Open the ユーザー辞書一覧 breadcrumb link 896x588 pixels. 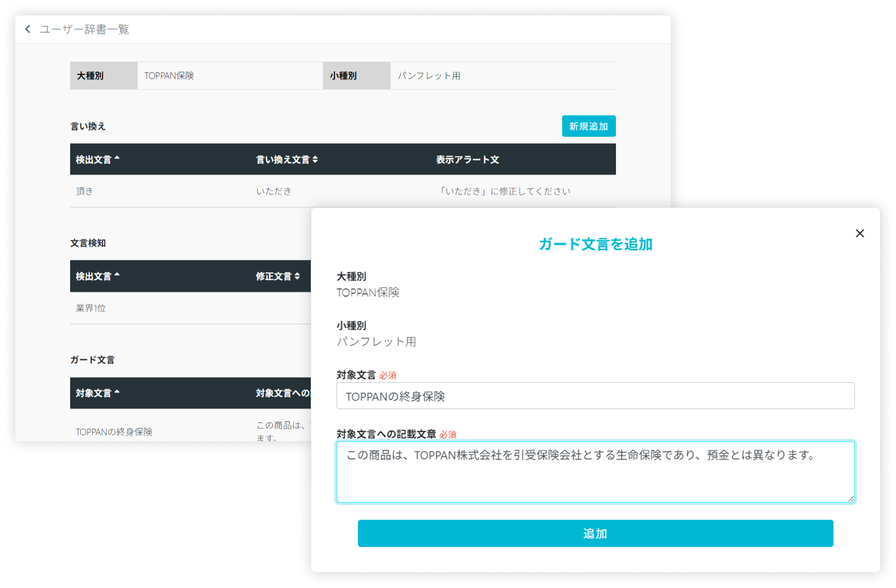click(x=84, y=29)
